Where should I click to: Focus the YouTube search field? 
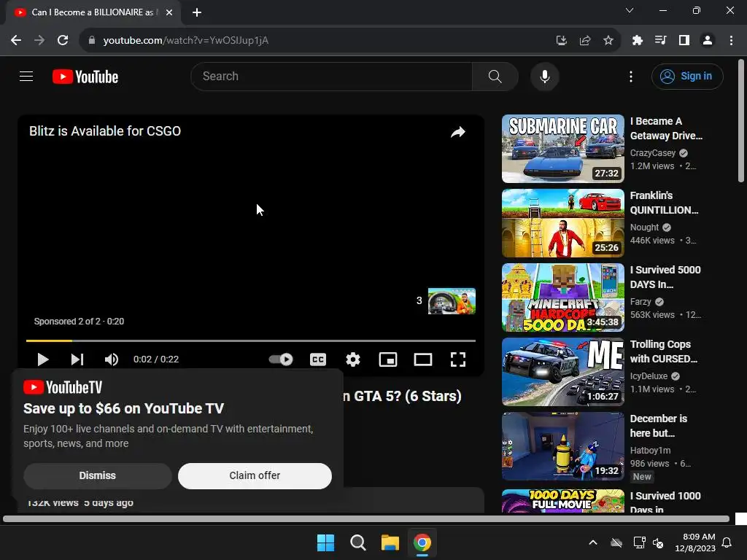[x=332, y=76]
